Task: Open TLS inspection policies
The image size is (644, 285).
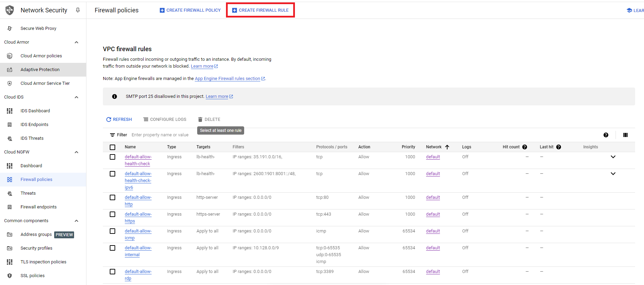Action: click(44, 262)
